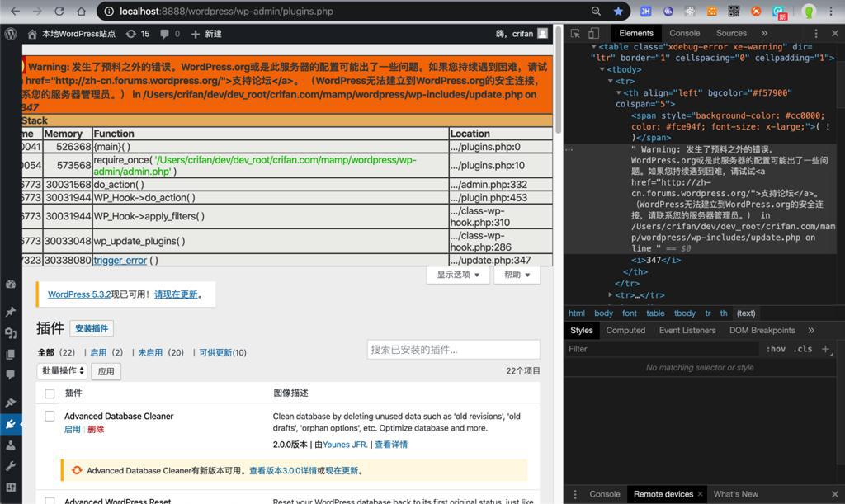Image resolution: width=845 pixels, height=504 pixels.
Task: Switch to the DevTools Sources tab
Action: [731, 33]
